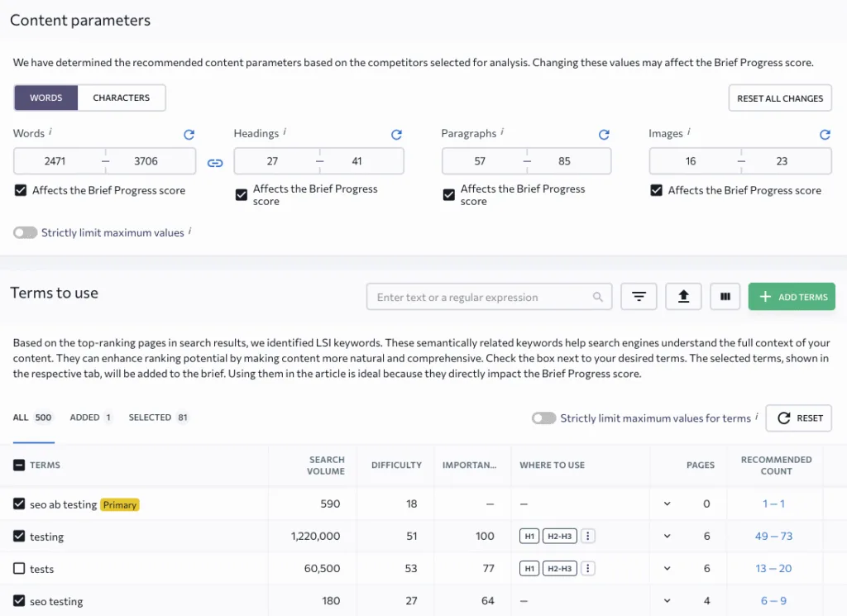Expand the Where to use chevron for testing
Image resolution: width=847 pixels, height=616 pixels.
[667, 536]
